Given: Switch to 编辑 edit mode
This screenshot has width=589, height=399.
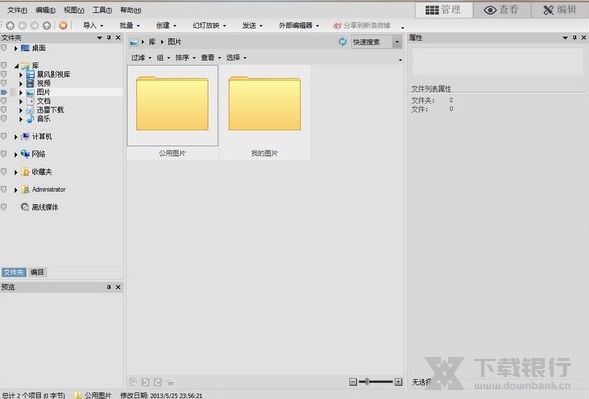Looking at the screenshot, I should pyautogui.click(x=560, y=10).
